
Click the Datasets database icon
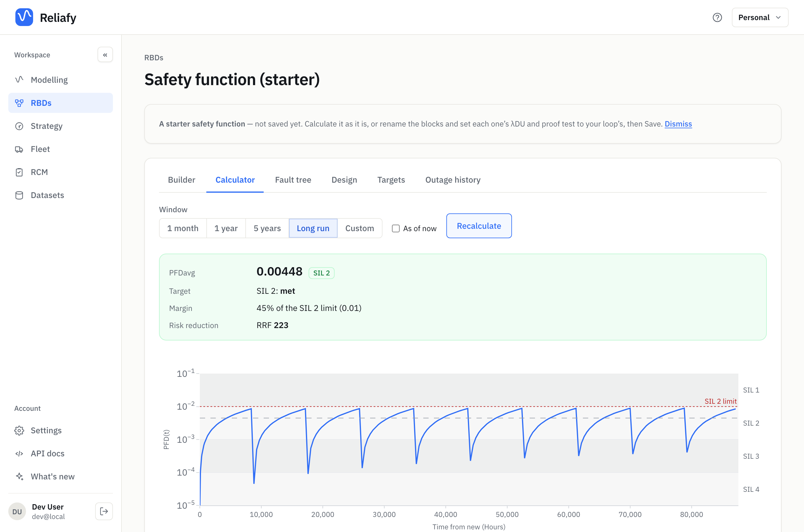pyautogui.click(x=19, y=195)
